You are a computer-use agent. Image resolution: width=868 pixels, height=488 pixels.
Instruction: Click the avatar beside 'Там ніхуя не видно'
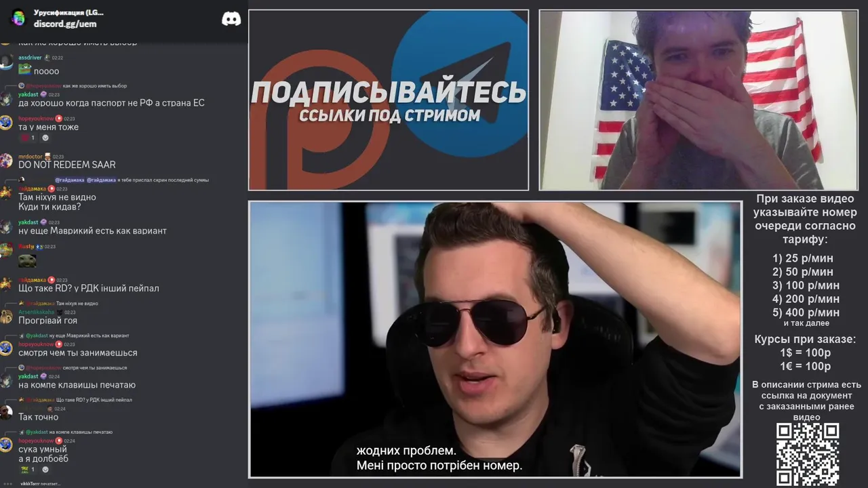6,193
